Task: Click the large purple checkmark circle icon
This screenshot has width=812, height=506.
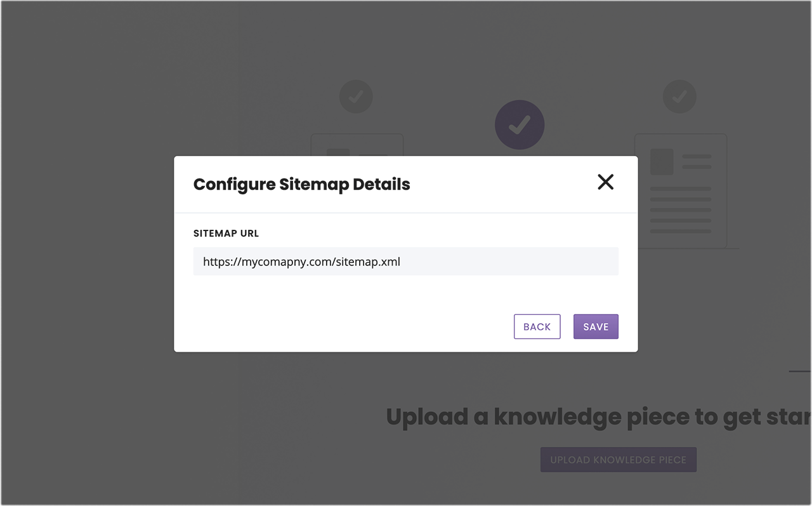Action: [x=520, y=125]
